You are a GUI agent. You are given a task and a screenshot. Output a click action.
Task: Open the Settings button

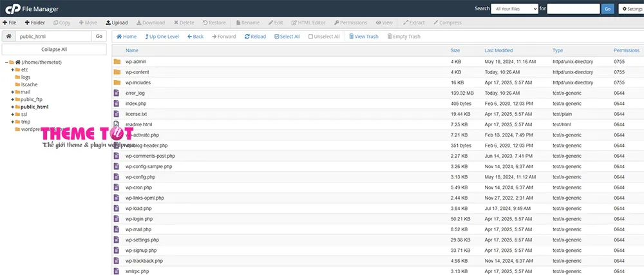pyautogui.click(x=631, y=8)
